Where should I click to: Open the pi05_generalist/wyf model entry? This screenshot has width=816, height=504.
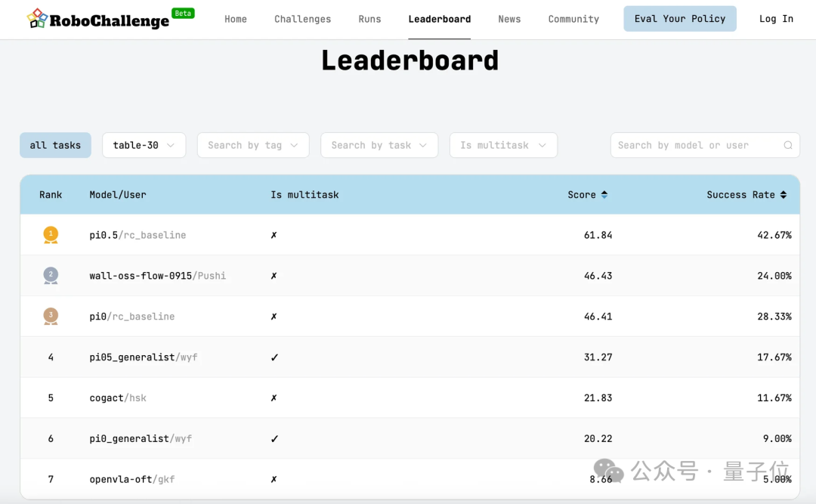coord(143,357)
